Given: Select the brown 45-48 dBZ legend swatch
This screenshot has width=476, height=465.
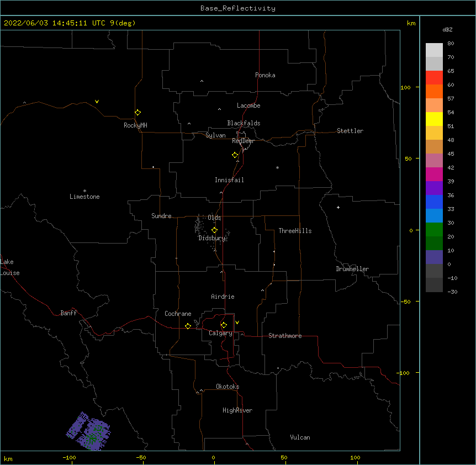Looking at the screenshot, I should coord(434,146).
